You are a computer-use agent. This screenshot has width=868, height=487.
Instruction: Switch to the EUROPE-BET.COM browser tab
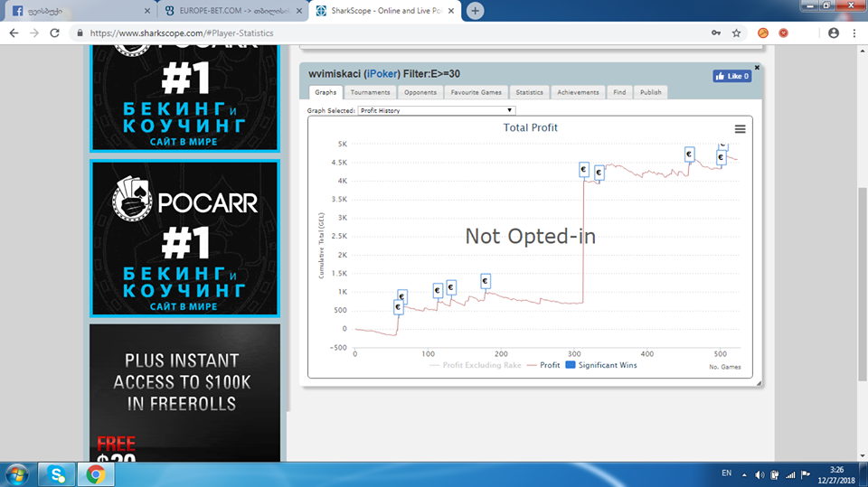232,11
